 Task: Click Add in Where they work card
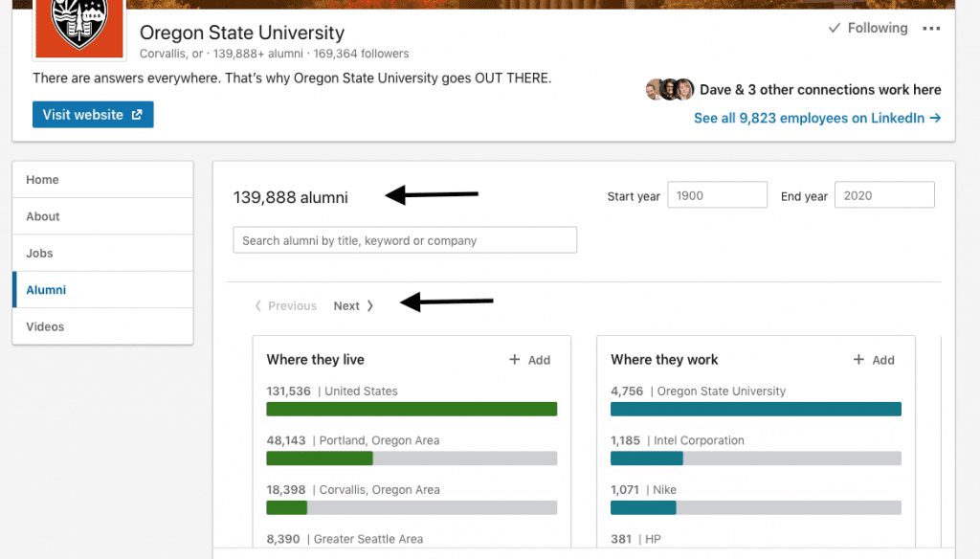point(874,360)
